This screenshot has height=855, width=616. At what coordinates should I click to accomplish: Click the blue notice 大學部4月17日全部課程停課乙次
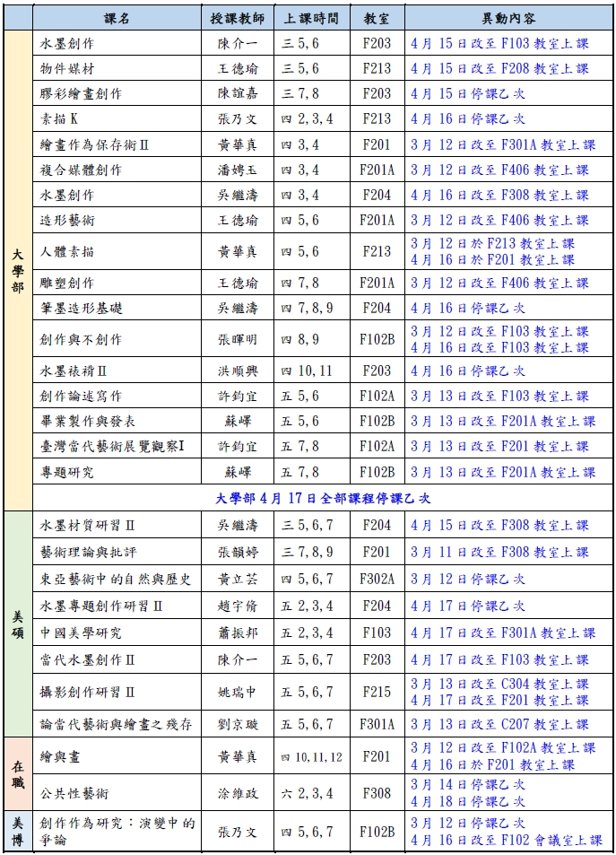(325, 498)
